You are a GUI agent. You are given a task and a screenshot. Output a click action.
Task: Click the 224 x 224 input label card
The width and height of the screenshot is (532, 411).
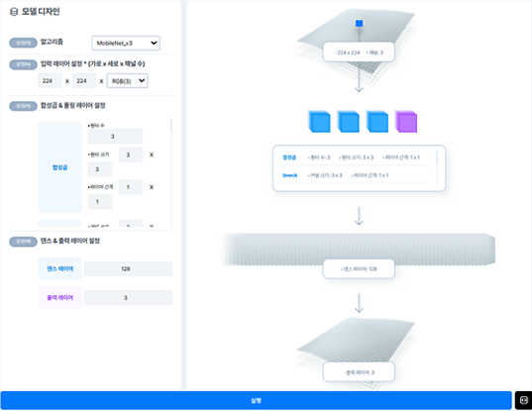tap(359, 52)
